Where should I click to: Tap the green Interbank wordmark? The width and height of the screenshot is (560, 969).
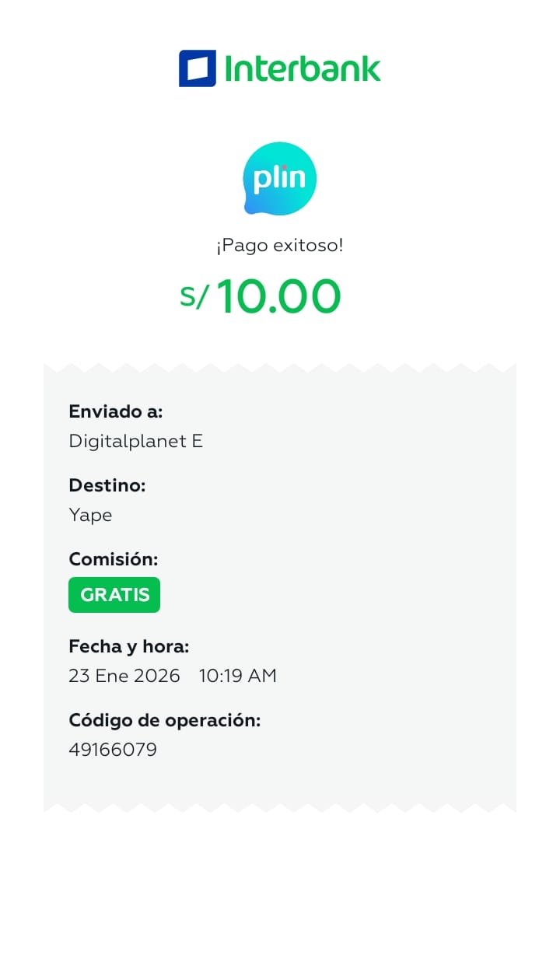click(303, 68)
